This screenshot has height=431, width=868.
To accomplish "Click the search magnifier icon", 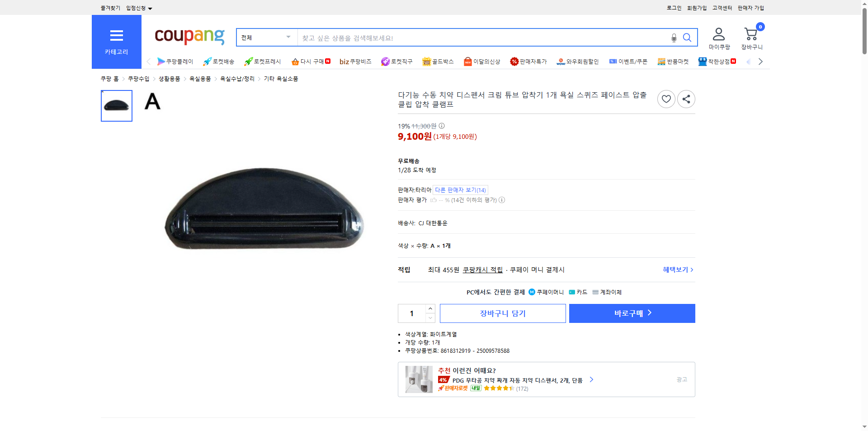I will click(687, 37).
